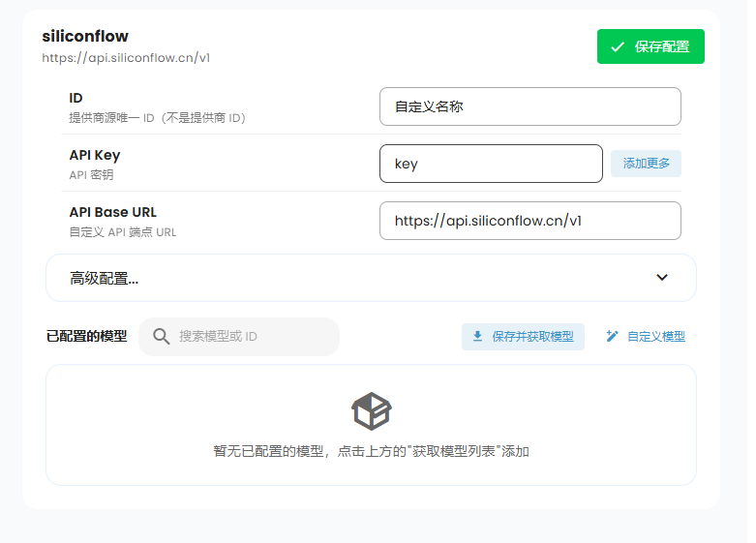Expand the 高级配置 section
Screen dimensions: 756x543
point(371,278)
